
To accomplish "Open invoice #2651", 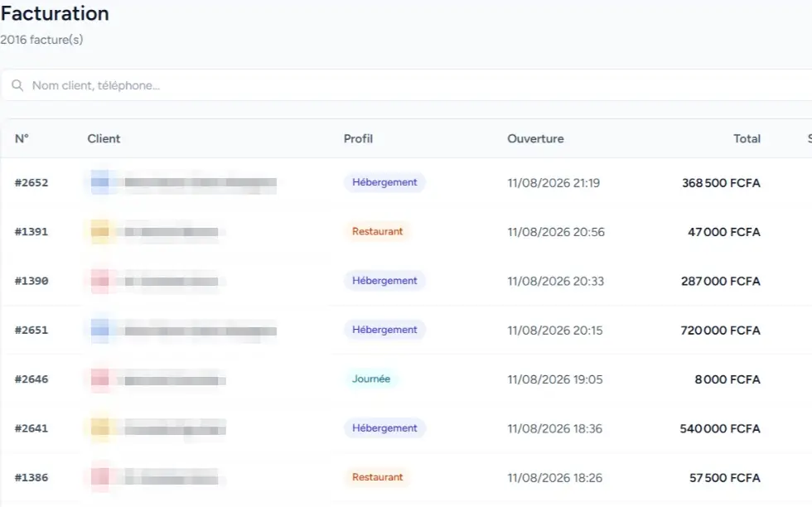I will 31,331.
